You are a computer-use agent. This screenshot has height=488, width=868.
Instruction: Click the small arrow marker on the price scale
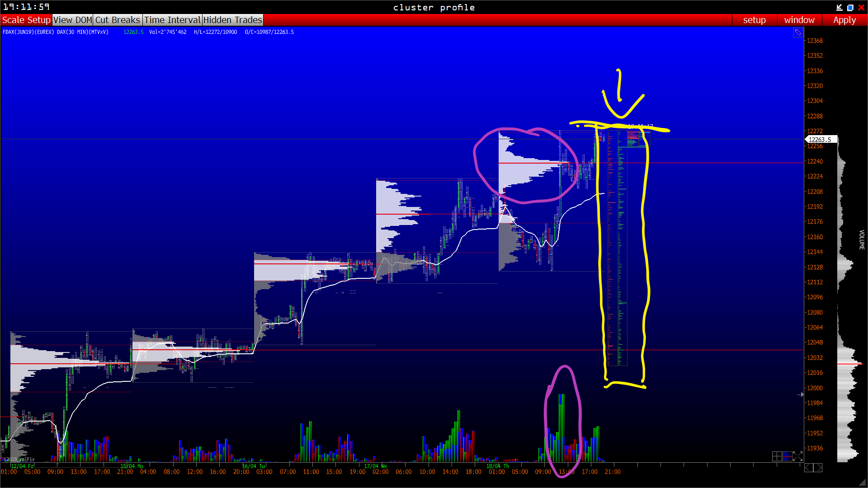[800, 394]
